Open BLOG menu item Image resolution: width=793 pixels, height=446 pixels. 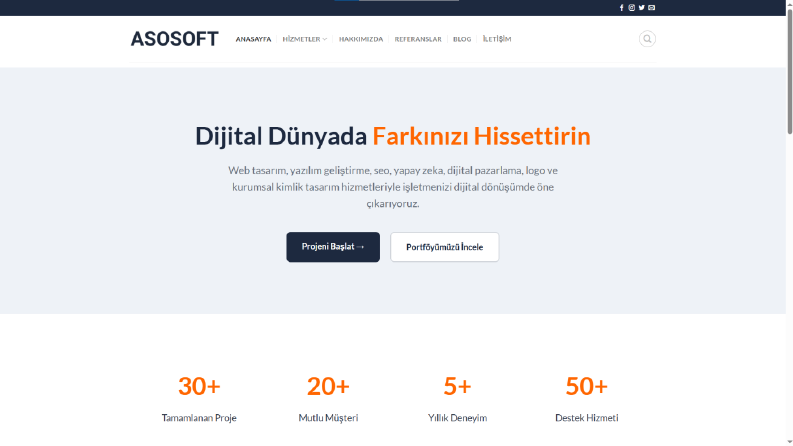[x=462, y=39]
